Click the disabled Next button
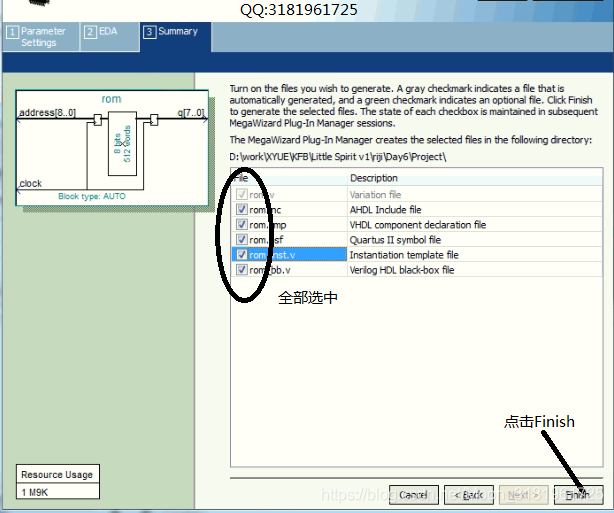This screenshot has width=614, height=513. pyautogui.click(x=523, y=495)
